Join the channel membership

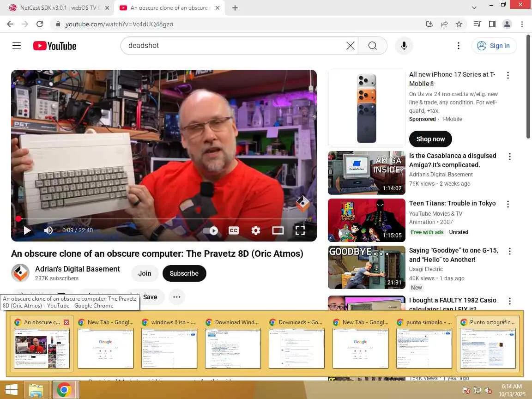145,273
